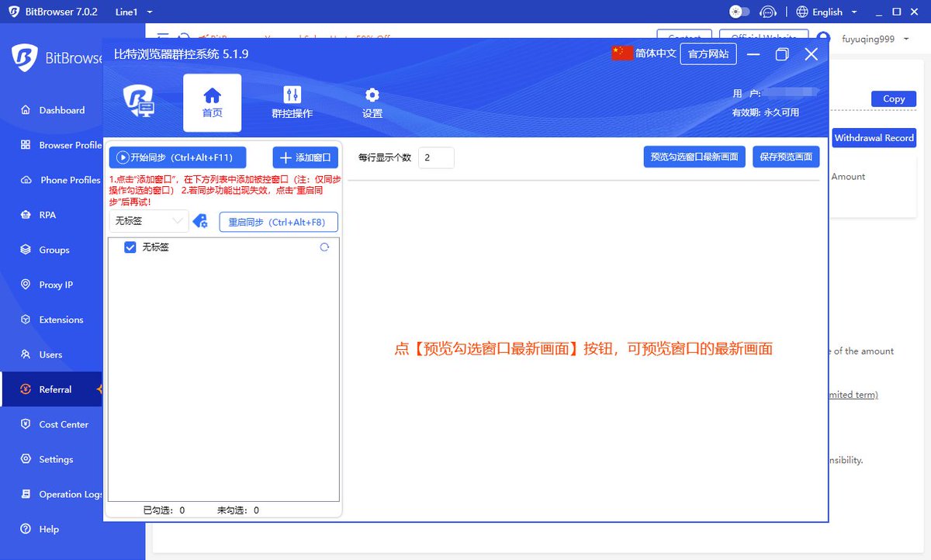Viewport: 931px width, 560px height.
Task: Click 重启同步 (Ctrl+Alt+F8) button
Action: coord(279,222)
